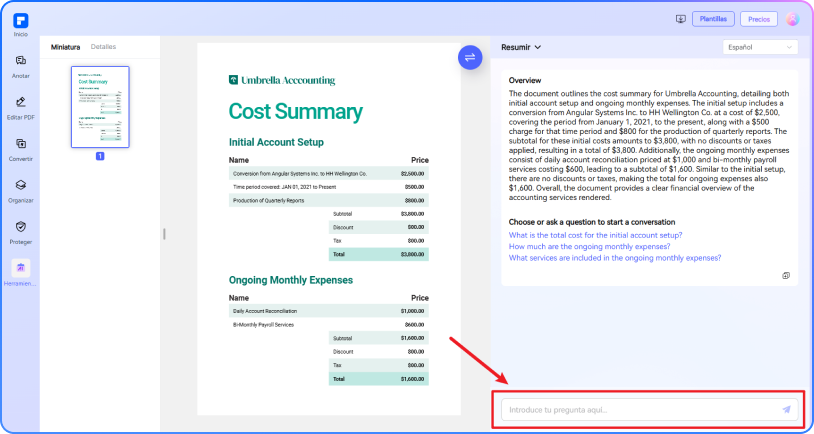Select the page 1 thumbnail
The width and height of the screenshot is (814, 434).
(100, 107)
